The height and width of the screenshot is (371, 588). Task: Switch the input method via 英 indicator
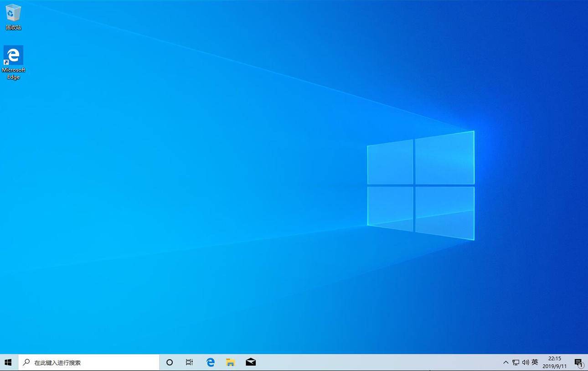pyautogui.click(x=536, y=362)
